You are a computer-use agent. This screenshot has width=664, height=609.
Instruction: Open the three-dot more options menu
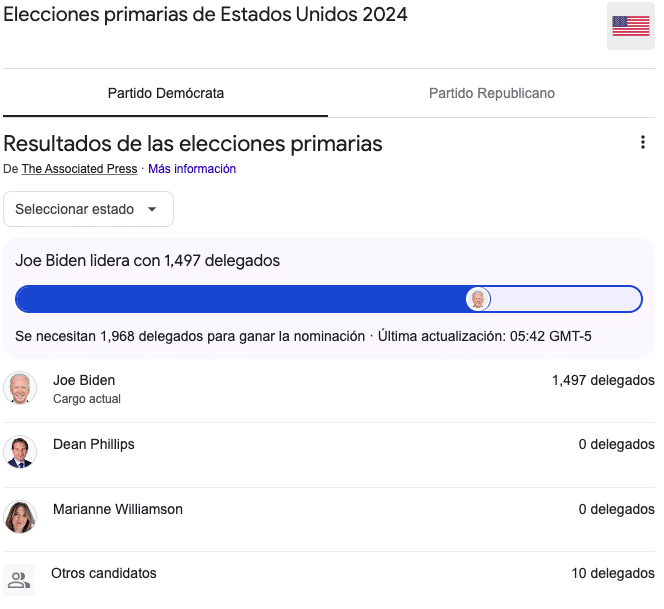point(642,142)
